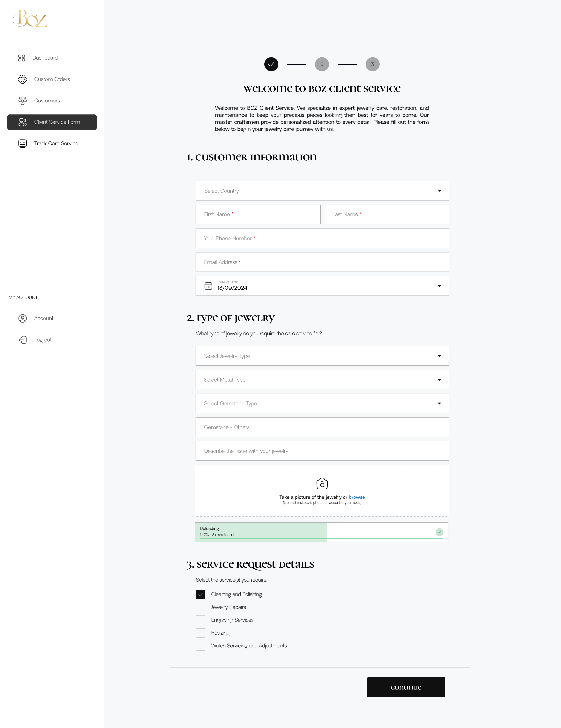Click the camera upload icon
This screenshot has width=561, height=728.
pyautogui.click(x=322, y=483)
